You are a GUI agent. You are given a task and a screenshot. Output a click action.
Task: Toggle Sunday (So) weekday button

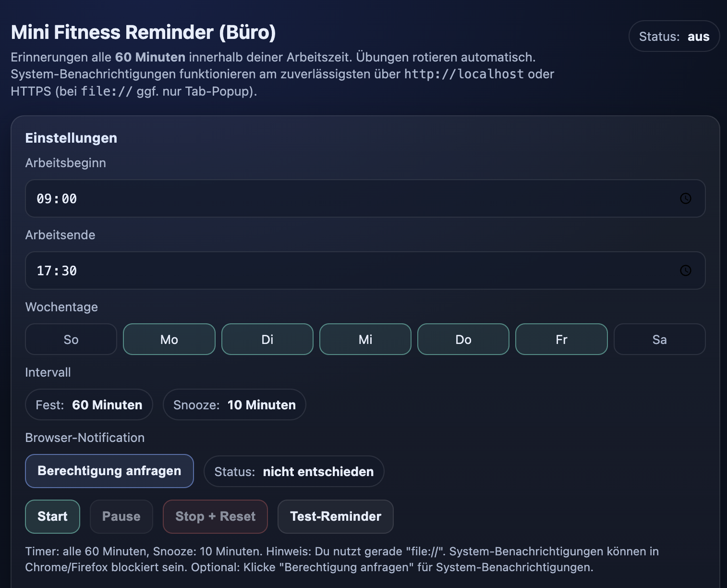point(71,340)
